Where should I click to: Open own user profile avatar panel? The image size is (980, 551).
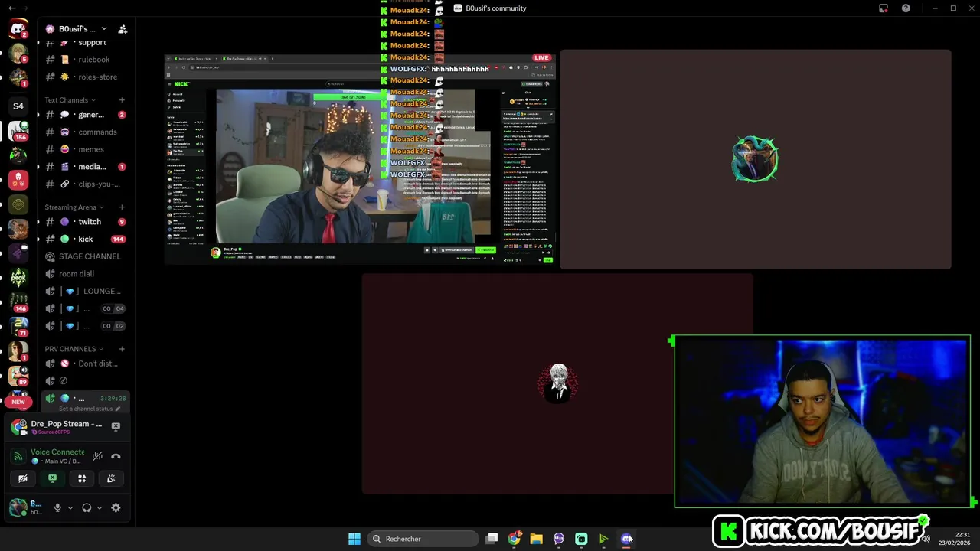click(18, 507)
